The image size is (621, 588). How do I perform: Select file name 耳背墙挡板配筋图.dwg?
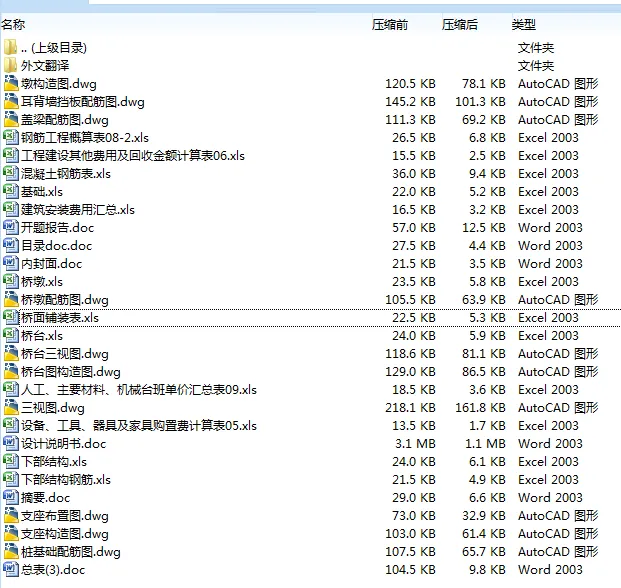[x=82, y=102]
